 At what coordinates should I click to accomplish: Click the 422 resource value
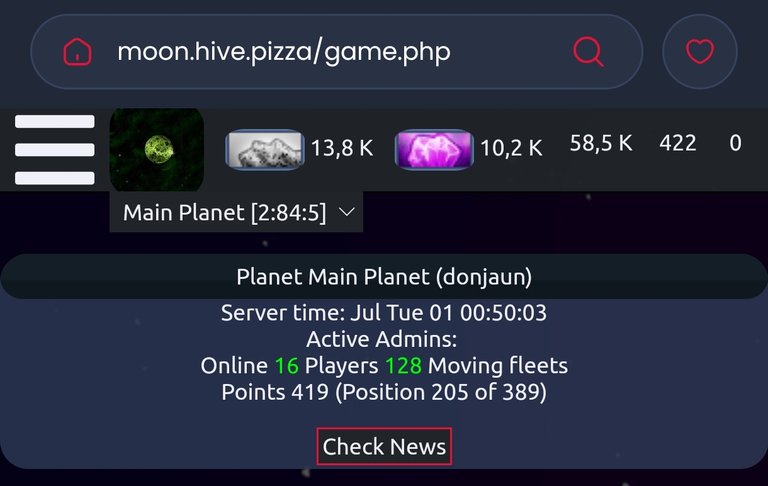point(678,143)
